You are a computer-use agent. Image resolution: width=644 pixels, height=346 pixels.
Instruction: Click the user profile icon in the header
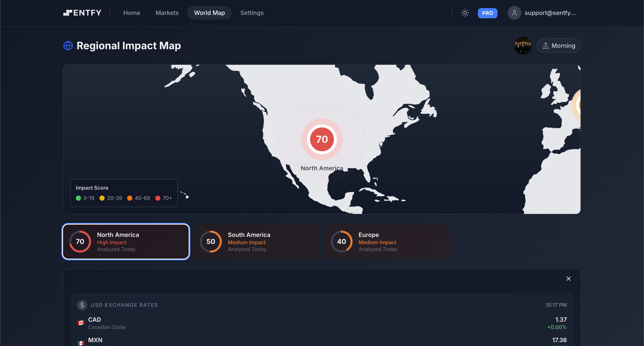click(514, 13)
